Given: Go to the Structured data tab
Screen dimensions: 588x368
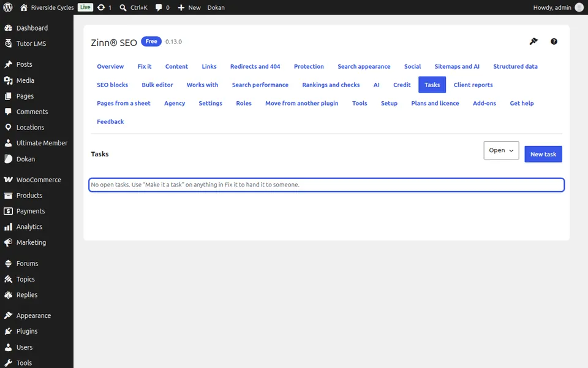Looking at the screenshot, I should pos(515,66).
